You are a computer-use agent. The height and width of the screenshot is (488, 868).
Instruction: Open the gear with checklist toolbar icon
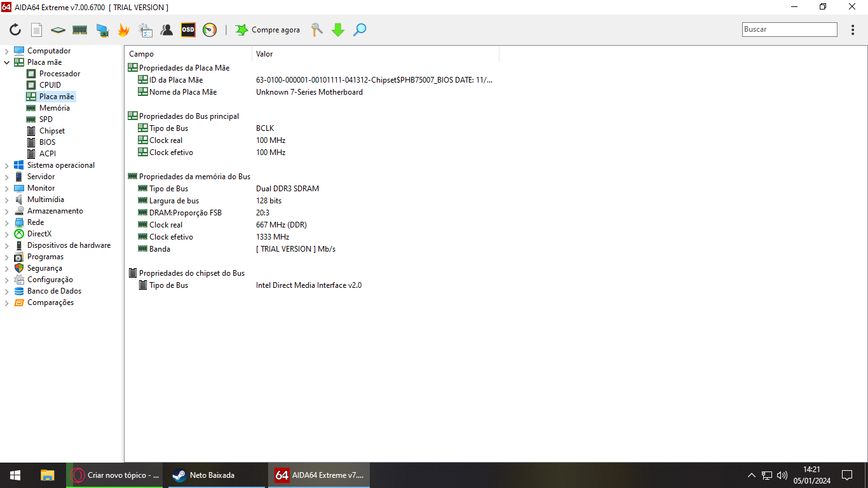tap(145, 30)
